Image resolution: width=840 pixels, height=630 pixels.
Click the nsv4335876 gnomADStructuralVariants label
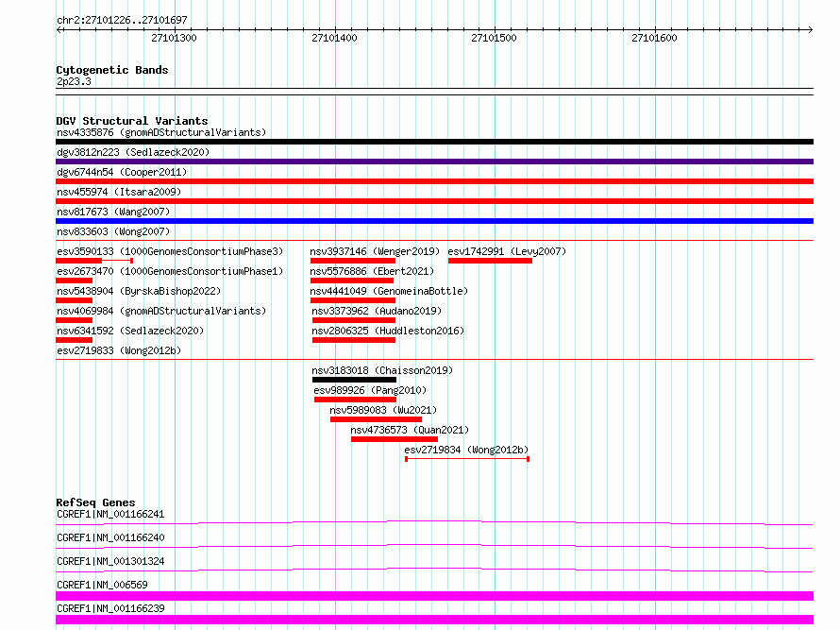pyautogui.click(x=161, y=132)
